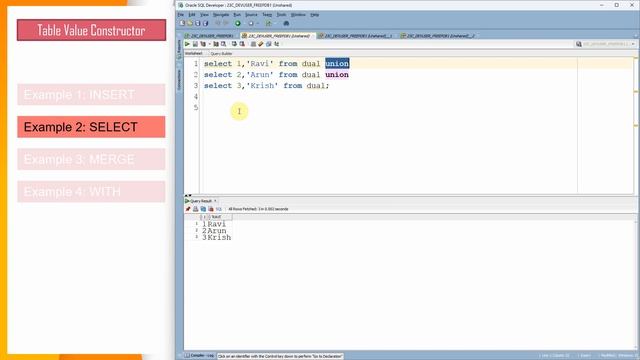This screenshot has height=360, width=640.
Task: Open the Help menu
Action: (314, 15)
